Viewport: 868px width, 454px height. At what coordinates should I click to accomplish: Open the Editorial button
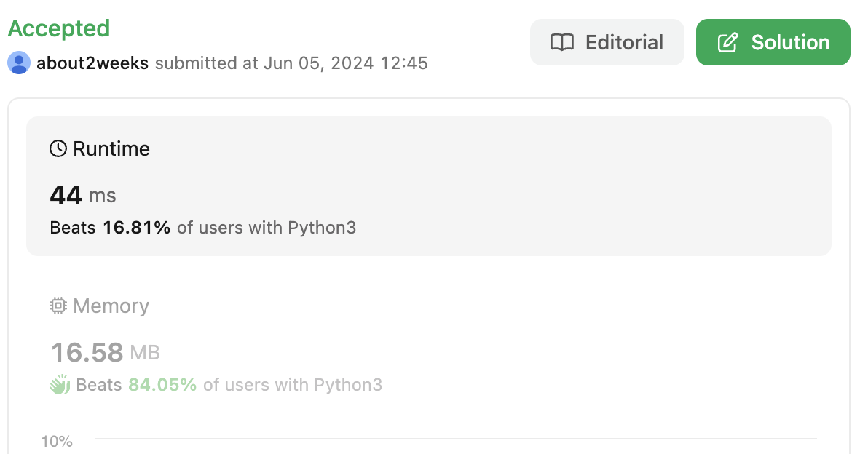[x=607, y=42]
